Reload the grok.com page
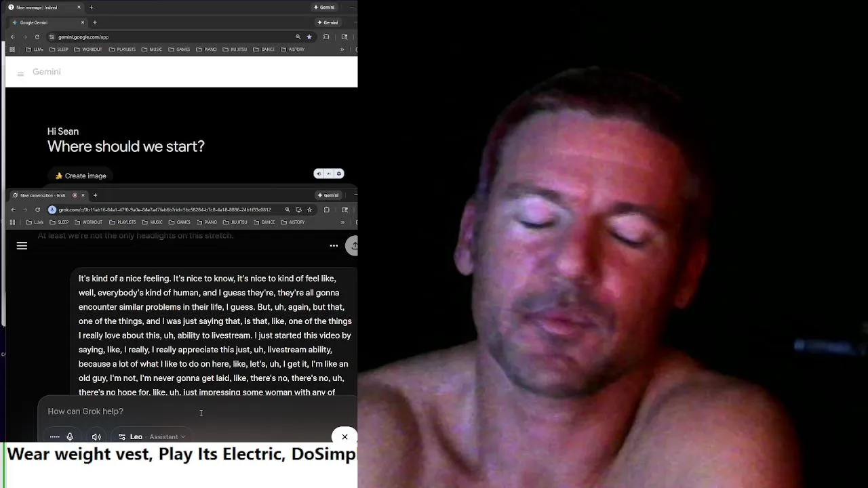The height and width of the screenshot is (488, 868). tap(37, 209)
